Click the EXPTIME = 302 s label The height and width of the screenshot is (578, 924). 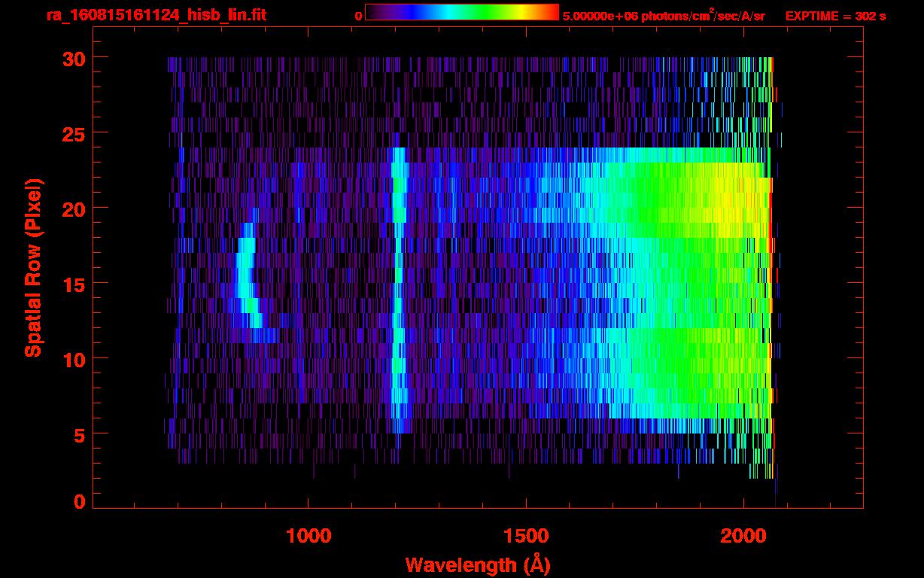pos(835,16)
